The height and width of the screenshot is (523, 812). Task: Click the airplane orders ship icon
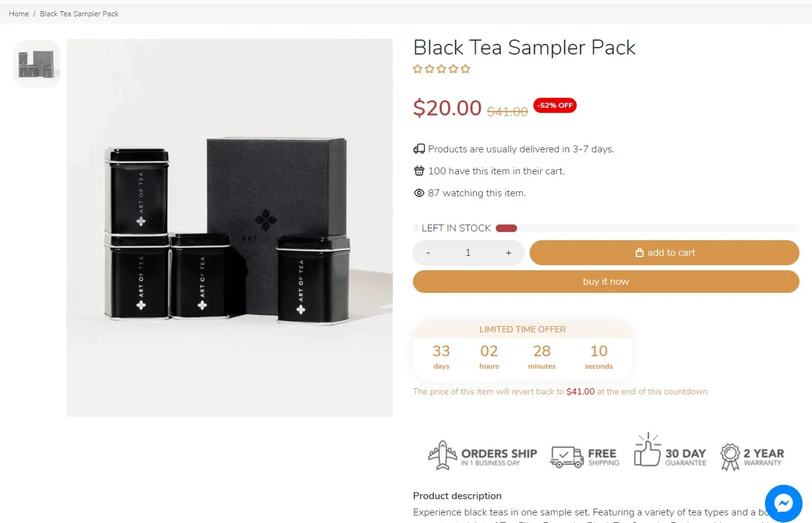click(x=442, y=456)
